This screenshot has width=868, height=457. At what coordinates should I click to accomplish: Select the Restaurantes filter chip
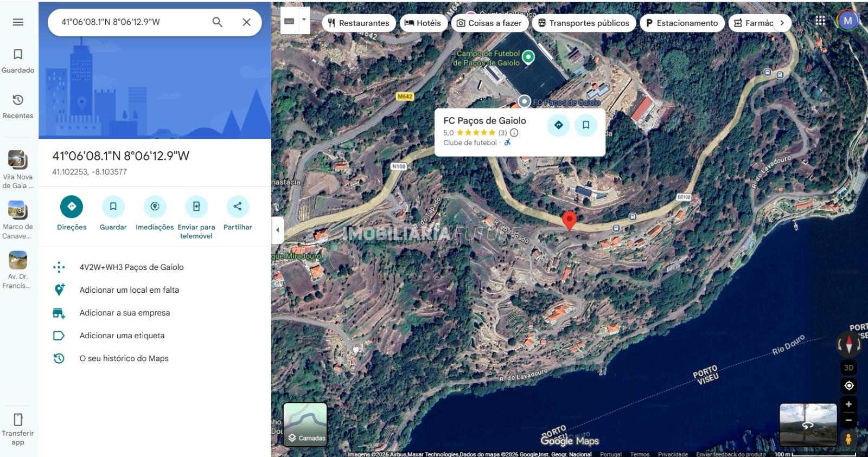pyautogui.click(x=359, y=23)
